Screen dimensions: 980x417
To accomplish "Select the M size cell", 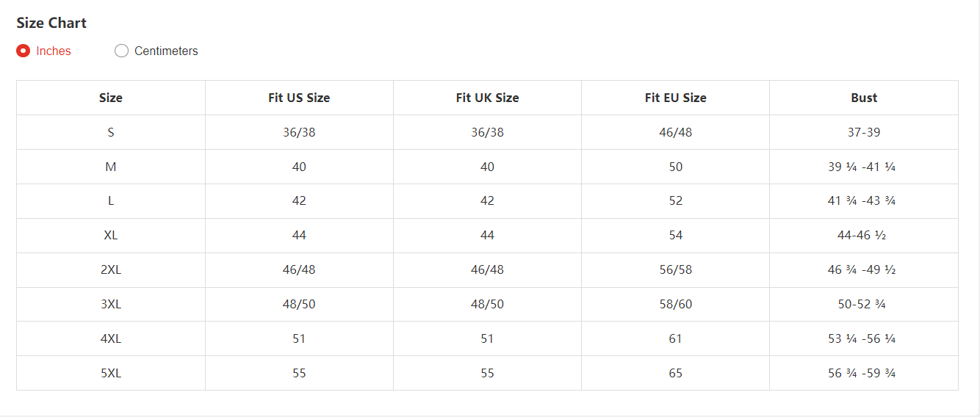I will point(111,167).
